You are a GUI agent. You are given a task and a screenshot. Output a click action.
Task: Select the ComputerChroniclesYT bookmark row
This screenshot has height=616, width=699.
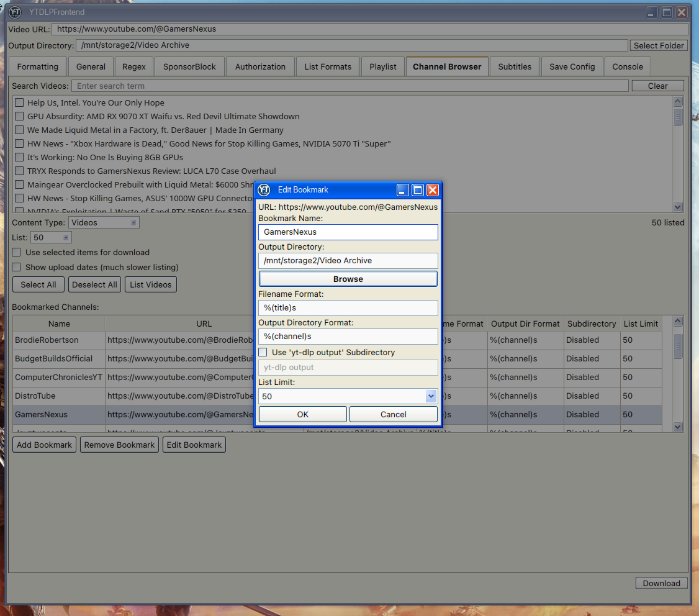(x=337, y=378)
